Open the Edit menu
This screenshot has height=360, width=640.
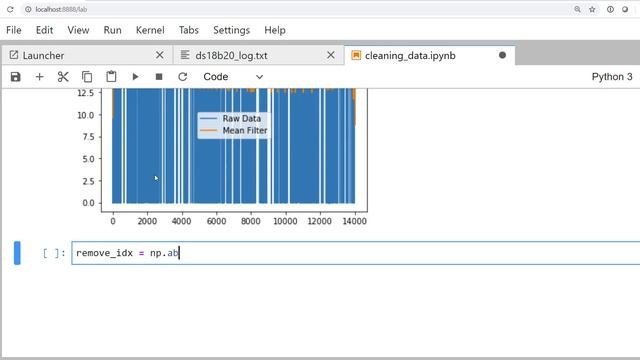click(x=44, y=30)
